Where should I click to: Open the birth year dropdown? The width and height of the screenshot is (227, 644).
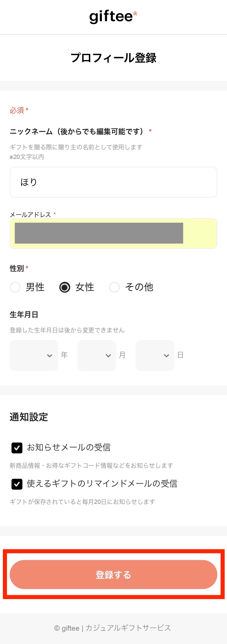click(34, 355)
